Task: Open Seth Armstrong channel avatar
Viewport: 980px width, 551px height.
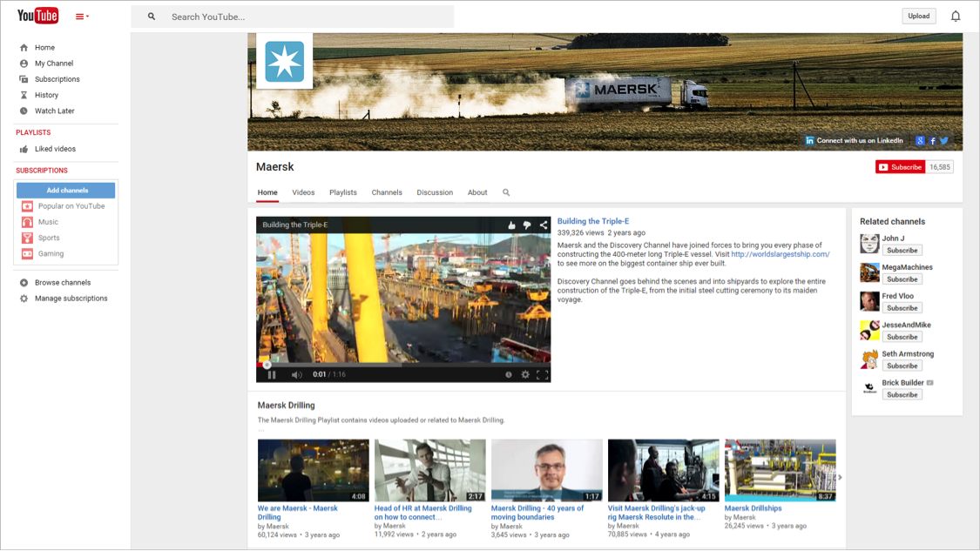Action: pyautogui.click(x=869, y=359)
